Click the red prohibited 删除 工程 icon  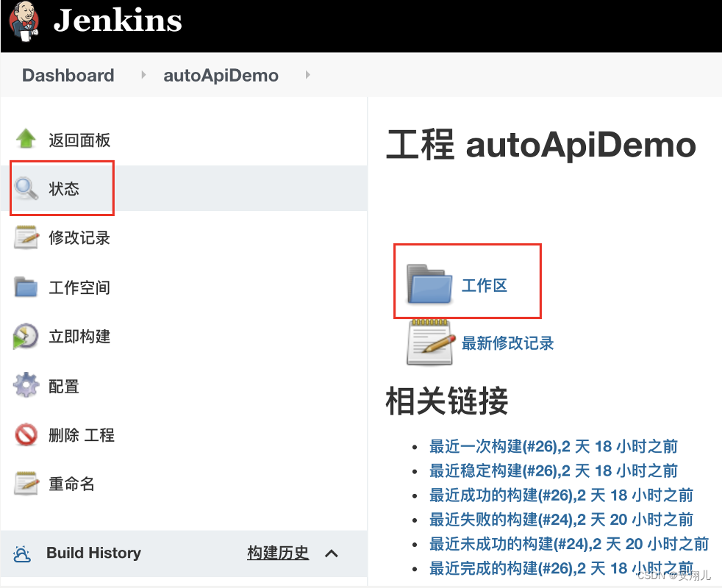pos(26,434)
